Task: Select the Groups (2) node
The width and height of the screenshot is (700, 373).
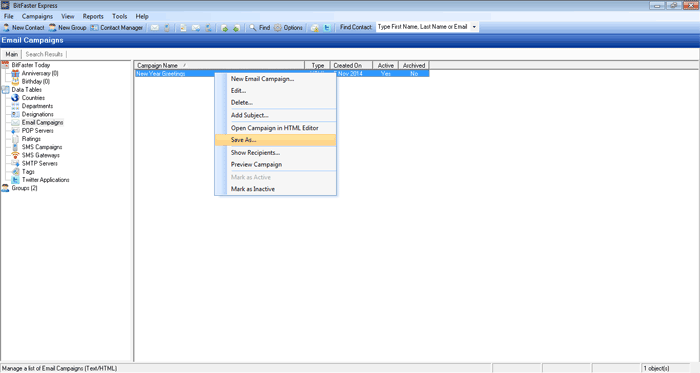Action: click(20, 188)
